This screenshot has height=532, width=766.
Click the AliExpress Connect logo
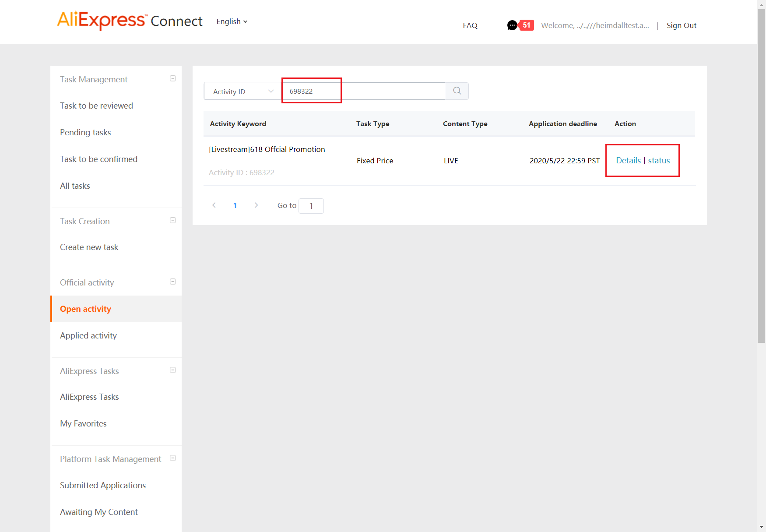click(x=130, y=21)
